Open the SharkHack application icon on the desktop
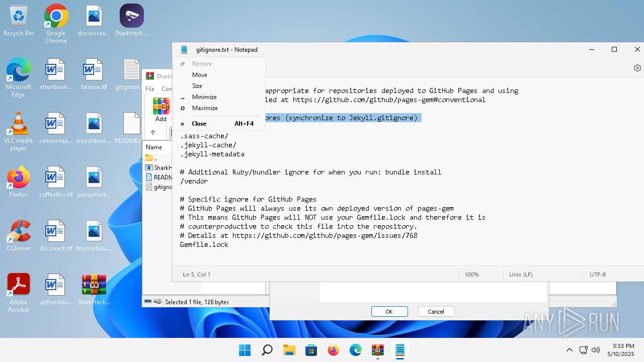This screenshot has width=644, height=362. [x=131, y=21]
